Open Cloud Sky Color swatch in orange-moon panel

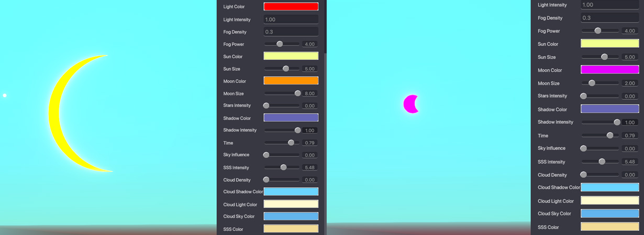pos(291,216)
